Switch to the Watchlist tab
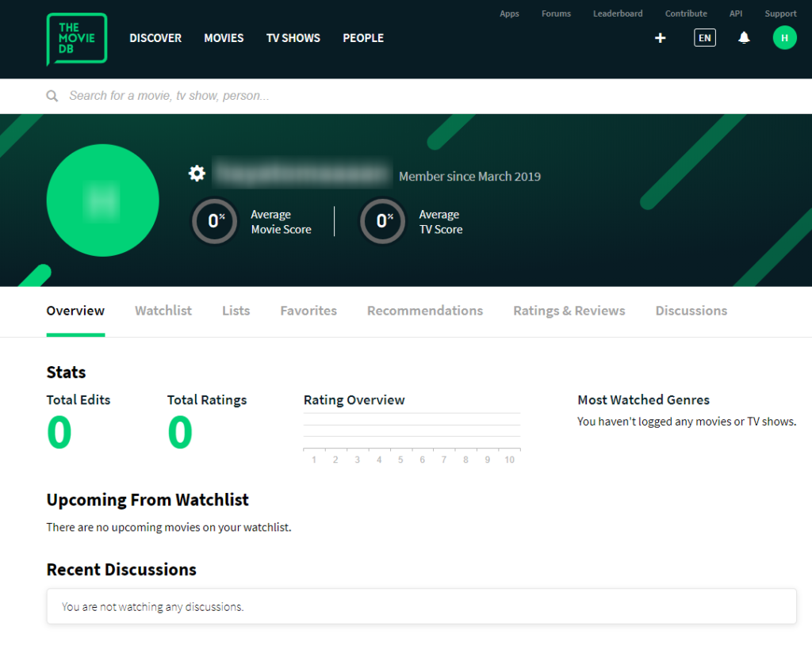This screenshot has height=649, width=812. click(x=163, y=311)
